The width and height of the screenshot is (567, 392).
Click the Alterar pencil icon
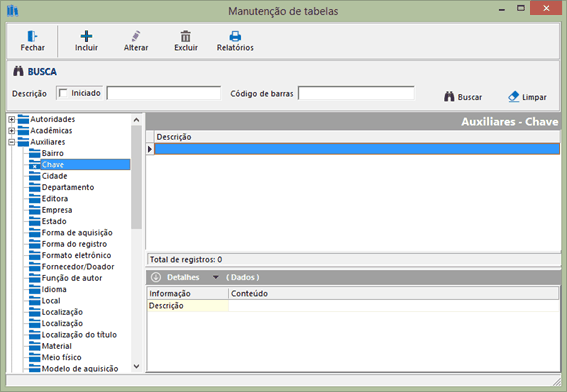[x=136, y=36]
